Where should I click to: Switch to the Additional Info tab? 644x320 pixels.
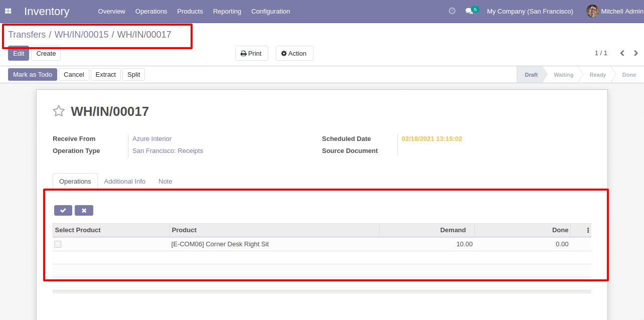click(x=125, y=182)
